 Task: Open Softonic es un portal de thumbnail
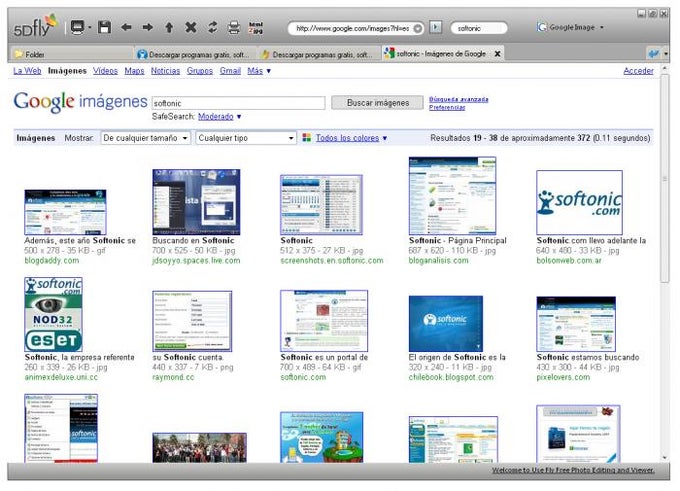(324, 321)
